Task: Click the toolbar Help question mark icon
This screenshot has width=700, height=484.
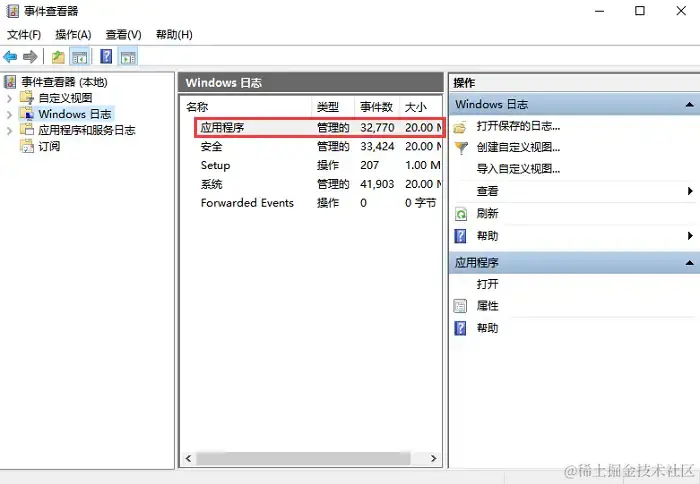Action: tap(106, 56)
